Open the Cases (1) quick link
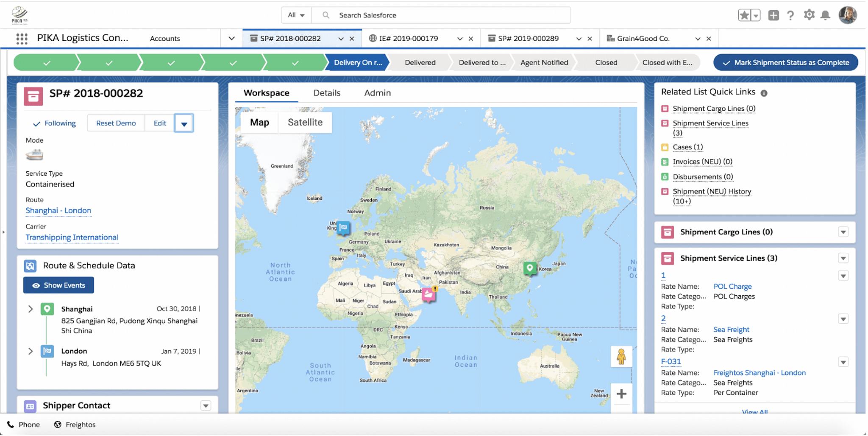 click(687, 147)
